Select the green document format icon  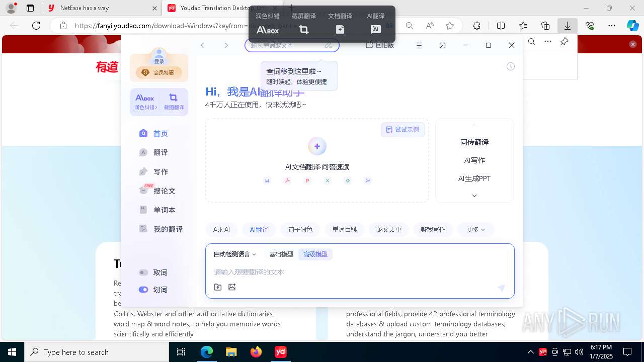click(348, 180)
